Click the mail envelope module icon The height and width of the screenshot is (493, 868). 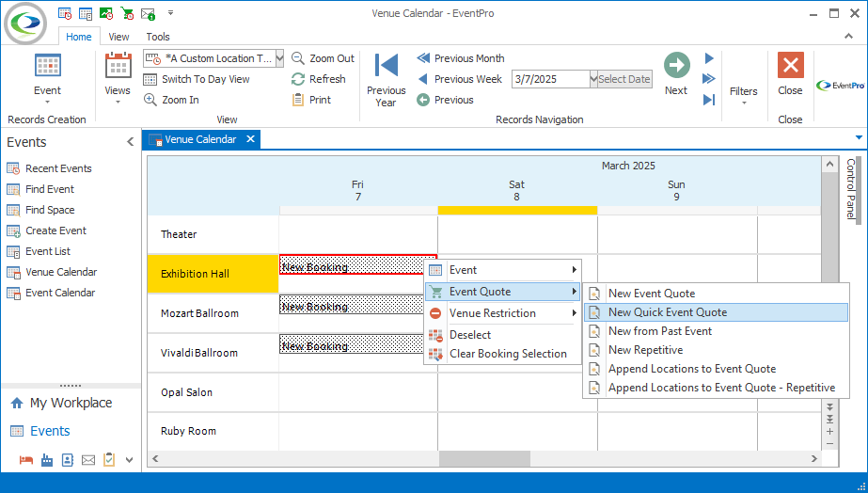coord(88,460)
